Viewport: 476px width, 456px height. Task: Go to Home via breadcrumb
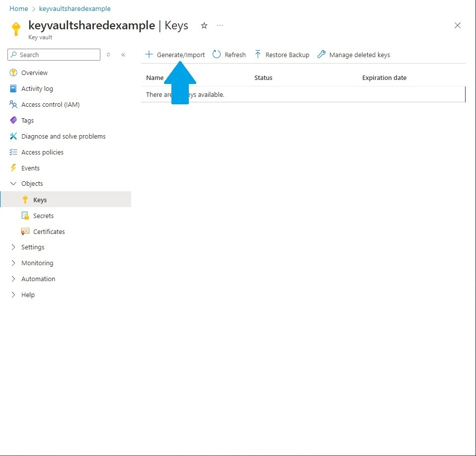(19, 8)
